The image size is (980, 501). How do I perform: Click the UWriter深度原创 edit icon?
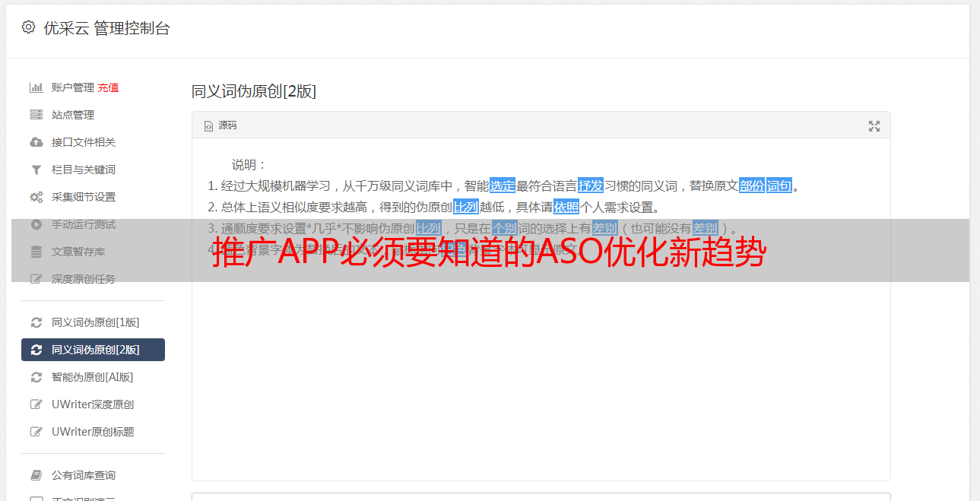pos(36,404)
